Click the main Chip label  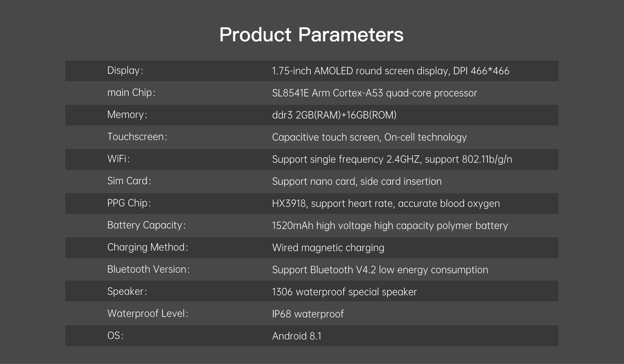click(131, 93)
